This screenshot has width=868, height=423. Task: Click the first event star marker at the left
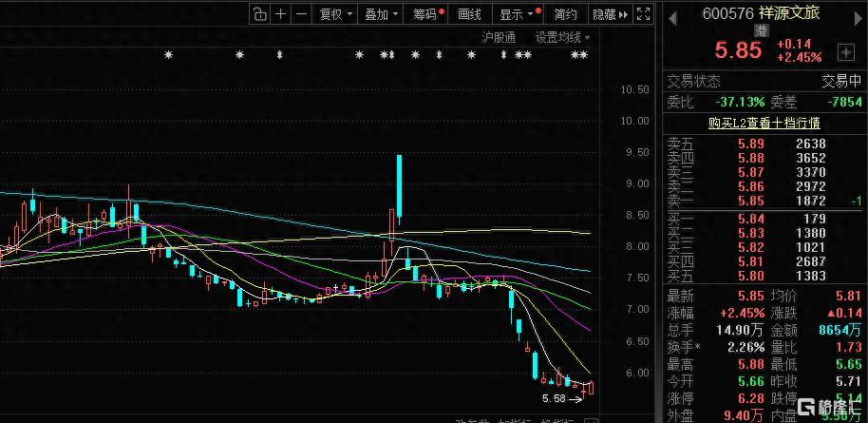coord(169,55)
